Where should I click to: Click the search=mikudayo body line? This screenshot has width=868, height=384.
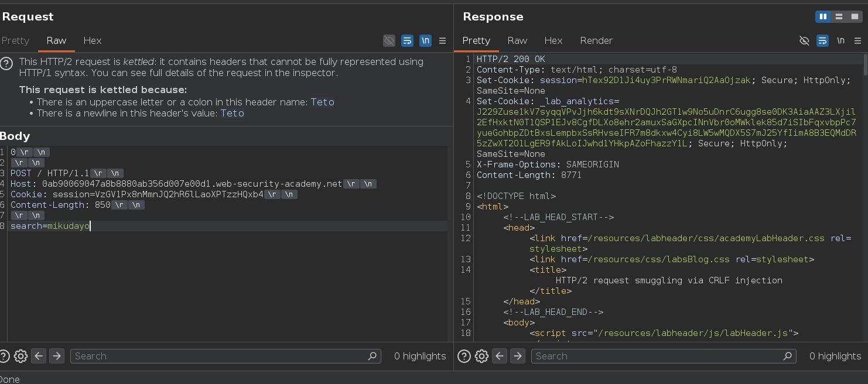pos(50,226)
